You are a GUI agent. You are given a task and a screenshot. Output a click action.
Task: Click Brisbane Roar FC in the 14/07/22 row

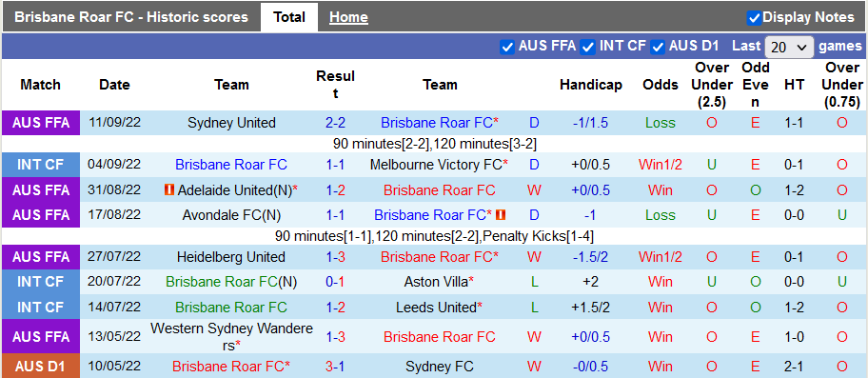pos(231,308)
